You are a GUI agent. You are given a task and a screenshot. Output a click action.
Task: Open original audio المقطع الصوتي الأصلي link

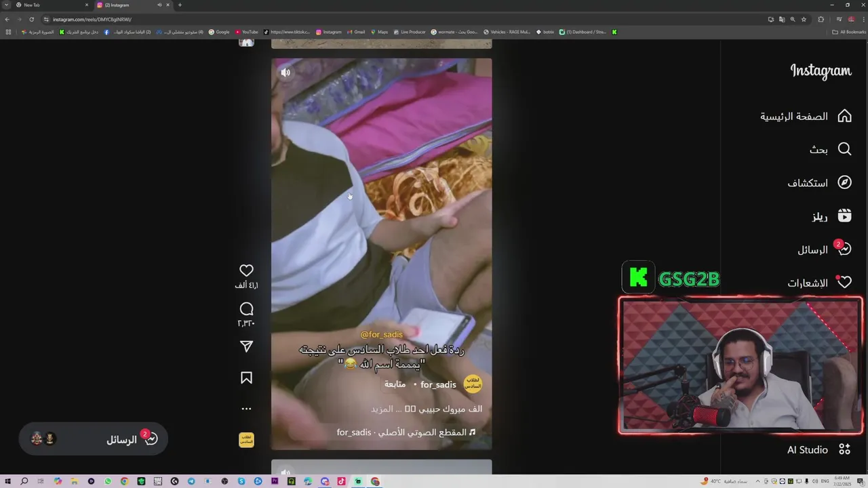tap(406, 432)
